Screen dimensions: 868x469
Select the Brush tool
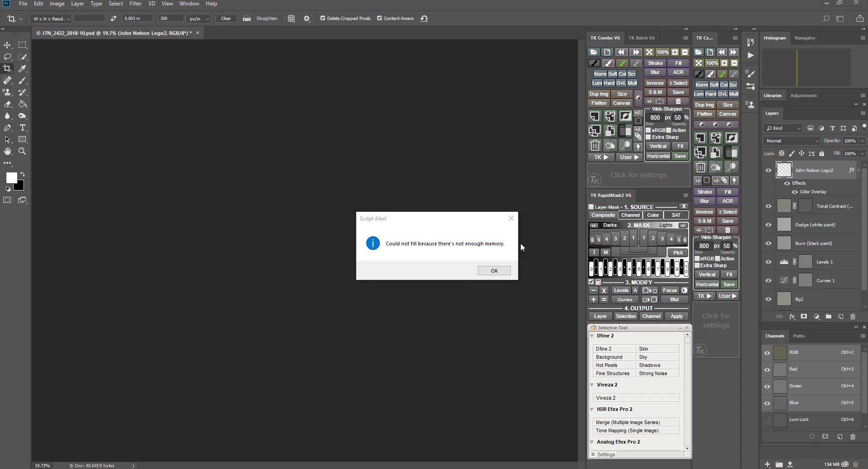[22, 80]
